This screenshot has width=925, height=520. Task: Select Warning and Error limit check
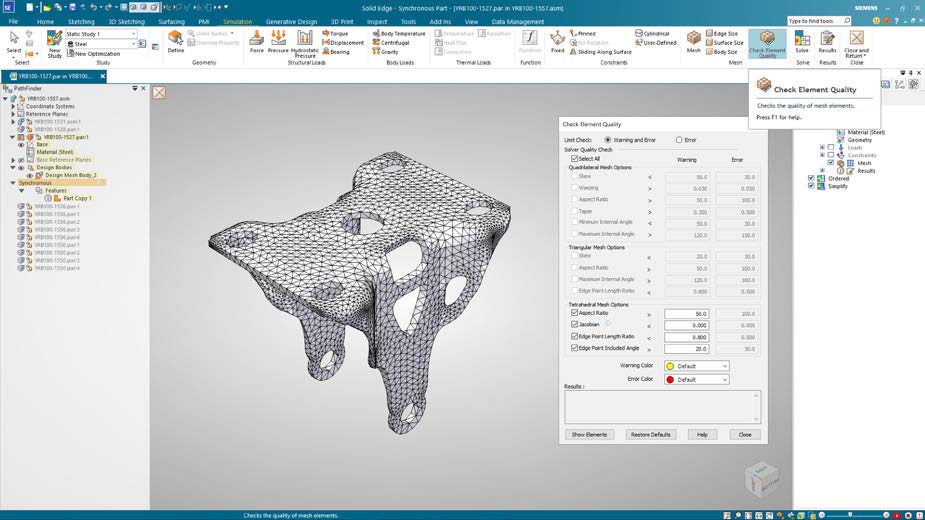click(x=608, y=140)
